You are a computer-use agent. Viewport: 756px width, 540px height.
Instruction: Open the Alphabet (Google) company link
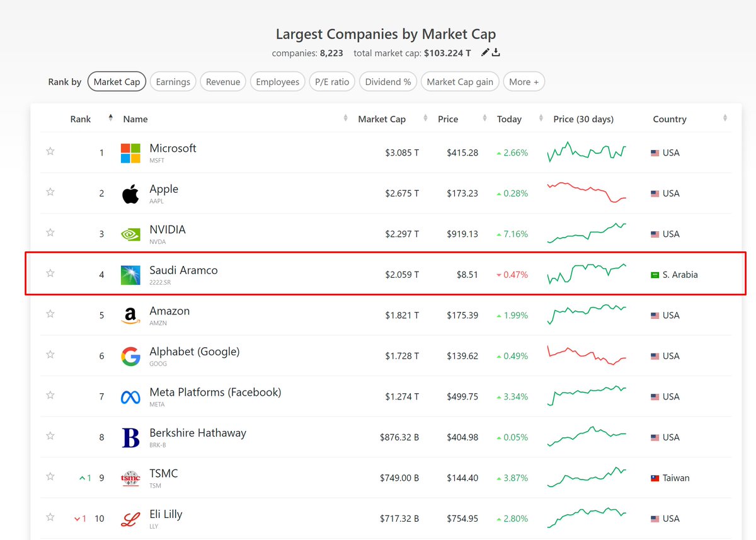(x=195, y=352)
